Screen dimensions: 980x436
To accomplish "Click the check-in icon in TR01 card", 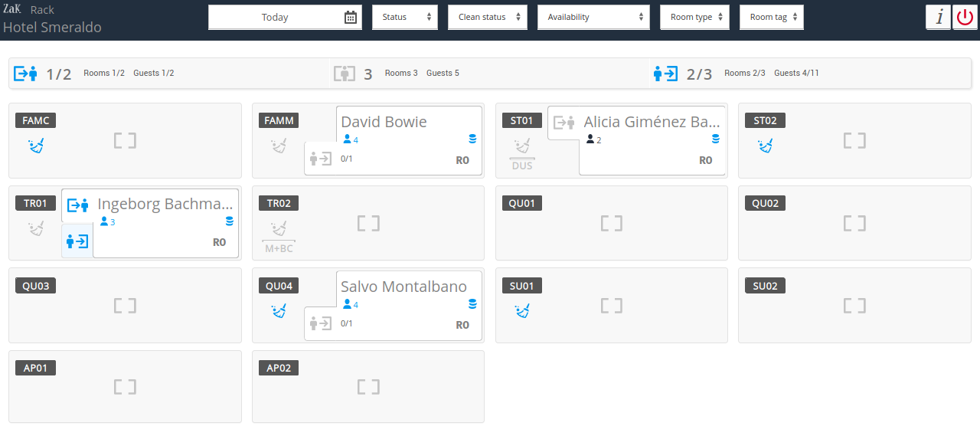I will [x=77, y=241].
